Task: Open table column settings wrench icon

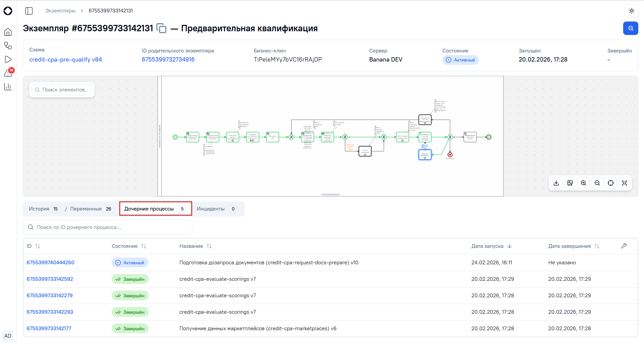Action: 624,246
